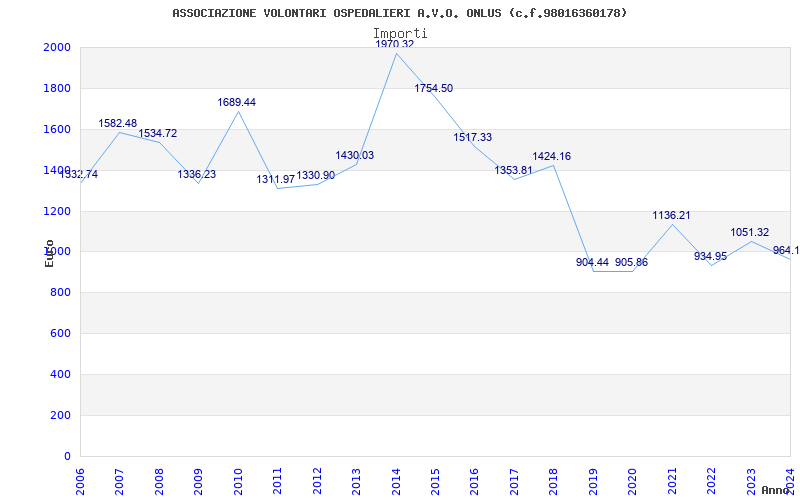Select the 905.86 data label

tap(631, 262)
